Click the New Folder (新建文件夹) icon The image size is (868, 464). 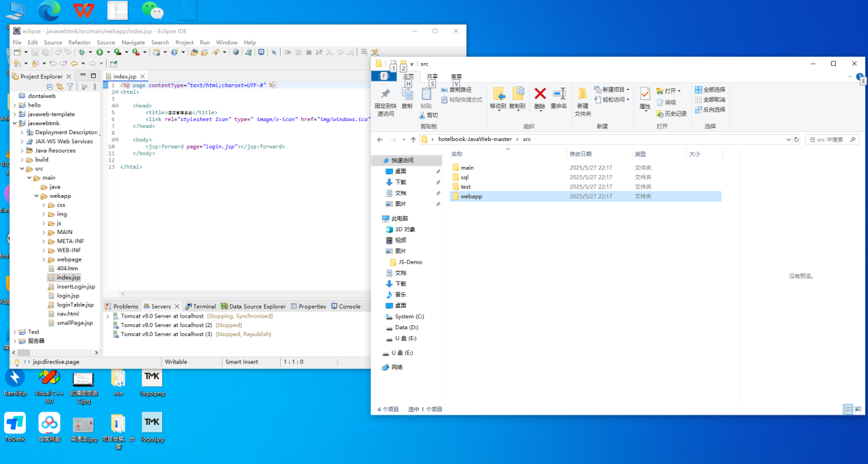pyautogui.click(x=583, y=94)
